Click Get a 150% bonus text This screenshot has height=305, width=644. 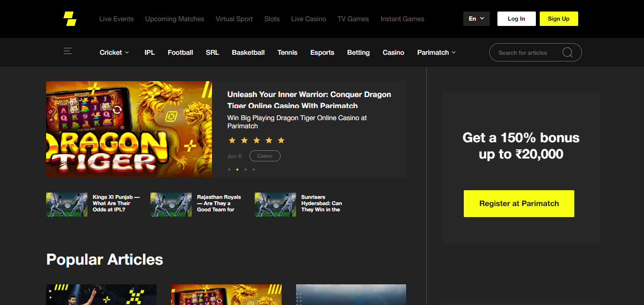[521, 146]
